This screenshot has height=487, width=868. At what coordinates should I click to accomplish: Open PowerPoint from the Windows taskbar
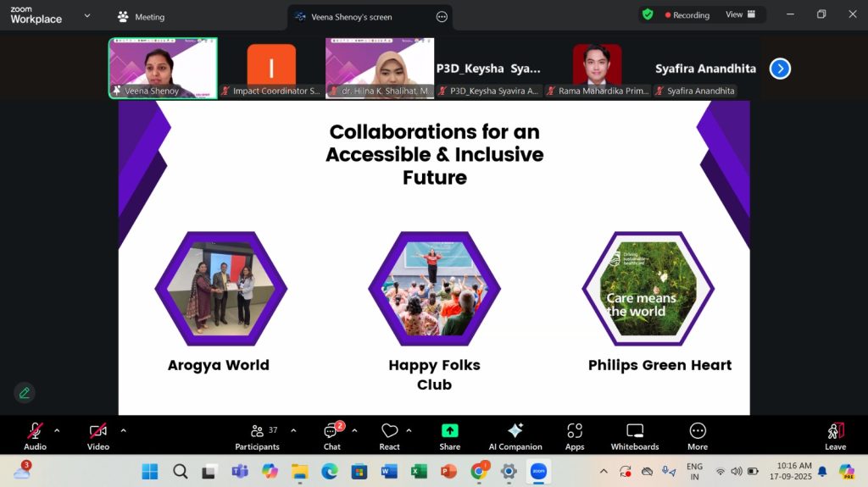point(448,472)
